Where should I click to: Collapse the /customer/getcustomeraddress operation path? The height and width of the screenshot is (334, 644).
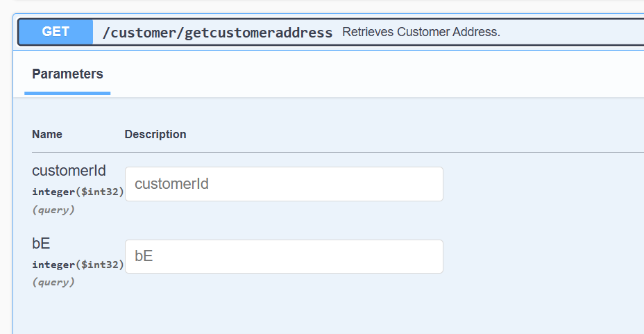click(217, 33)
